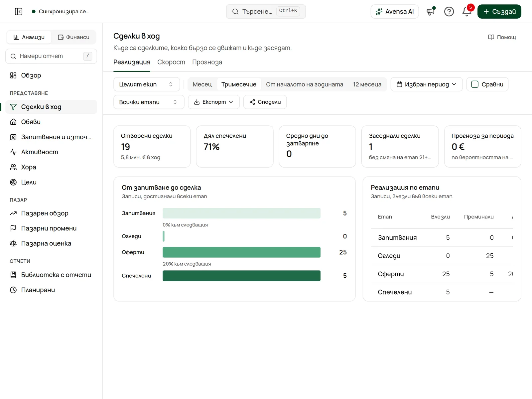
Task: Open the help question mark icon
Action: pos(449,12)
